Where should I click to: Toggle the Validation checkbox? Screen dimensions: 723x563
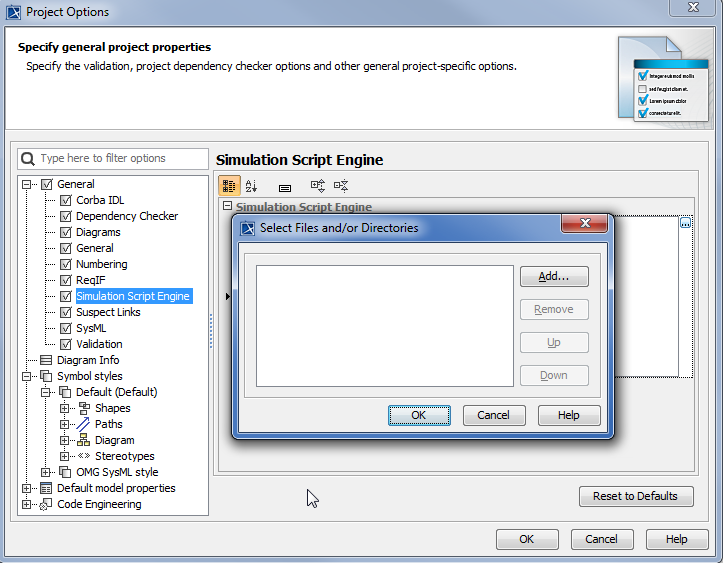click(66, 344)
